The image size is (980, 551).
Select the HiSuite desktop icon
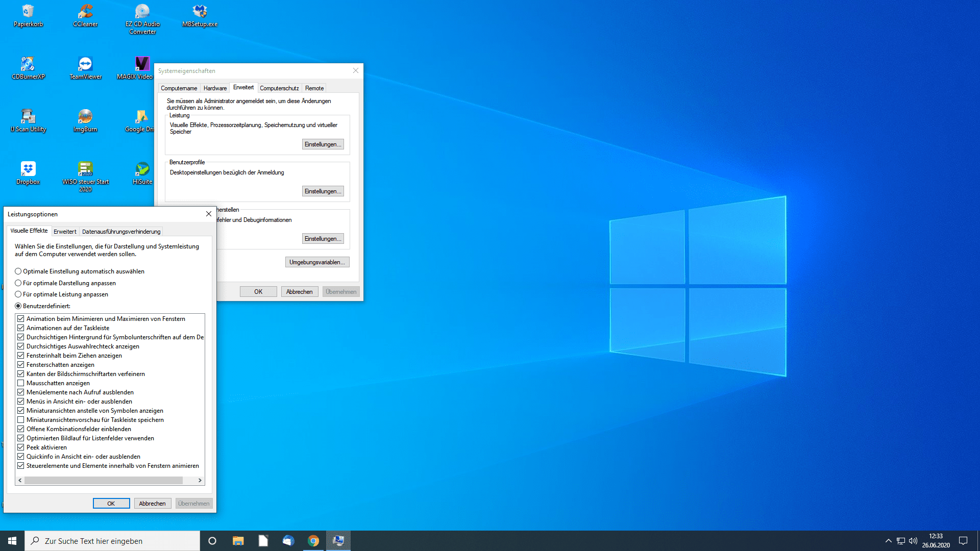click(142, 173)
